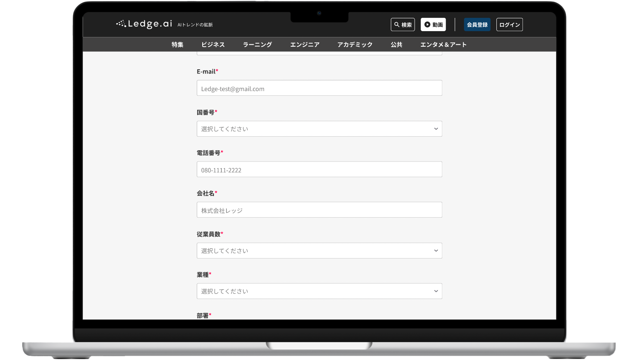
Task: Click the Ledge.ai logo
Action: [144, 24]
